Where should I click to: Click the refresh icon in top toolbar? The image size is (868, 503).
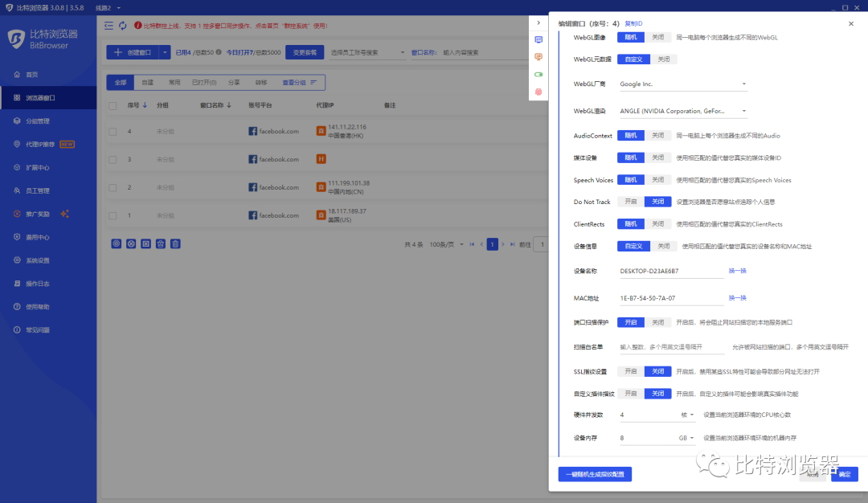[x=122, y=26]
